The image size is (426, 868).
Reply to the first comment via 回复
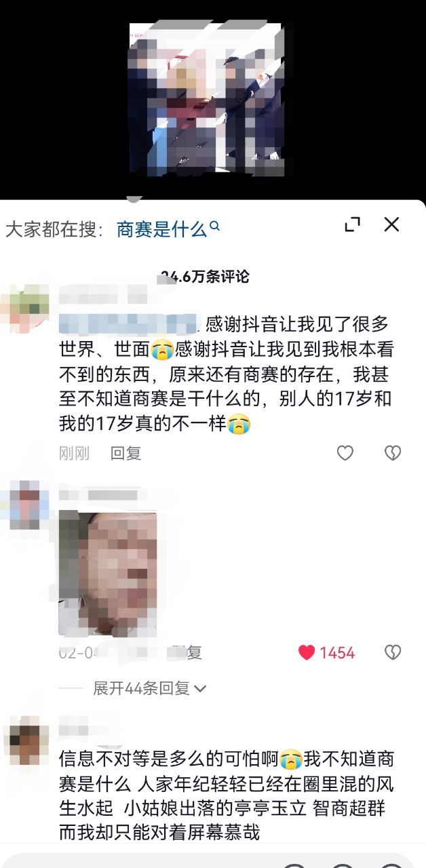tap(125, 453)
